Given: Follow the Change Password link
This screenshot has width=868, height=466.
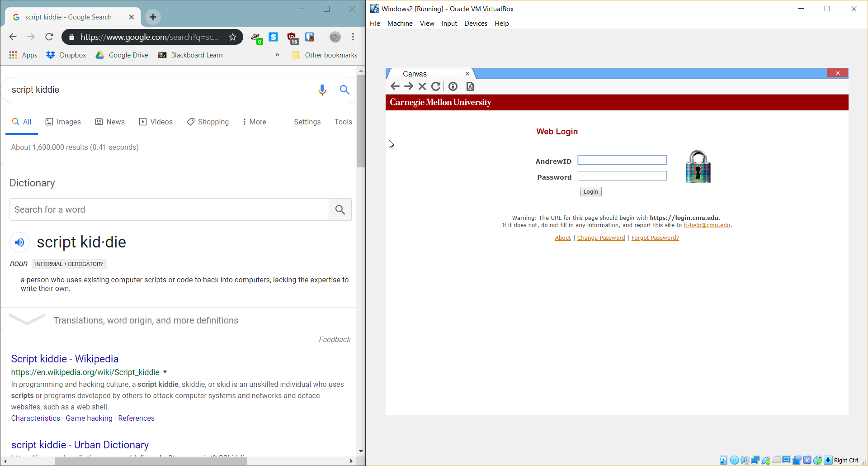Looking at the screenshot, I should tap(601, 238).
